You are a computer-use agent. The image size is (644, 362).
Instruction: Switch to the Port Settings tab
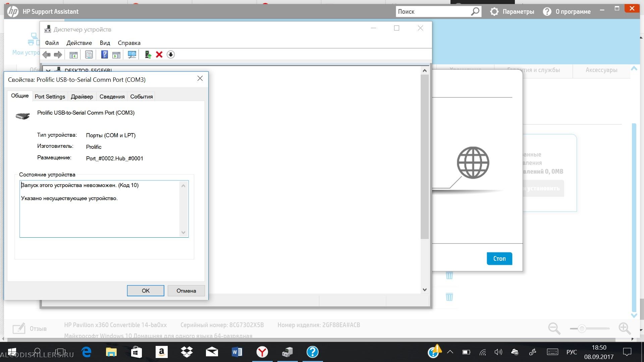point(50,97)
